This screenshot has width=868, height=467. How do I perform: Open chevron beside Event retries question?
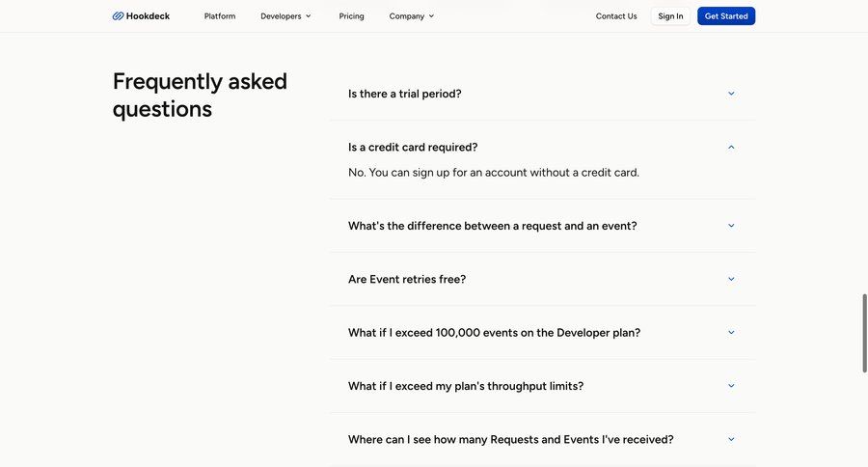coord(731,279)
